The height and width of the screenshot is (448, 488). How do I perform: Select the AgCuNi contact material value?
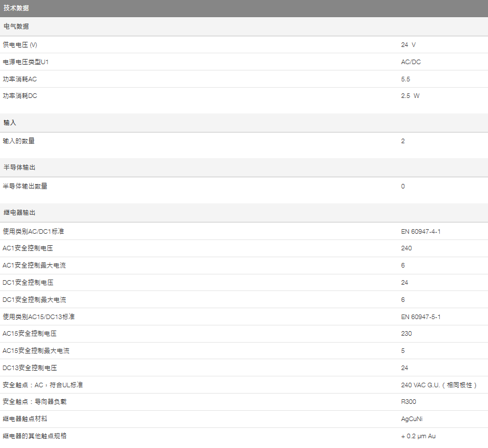coord(411,419)
